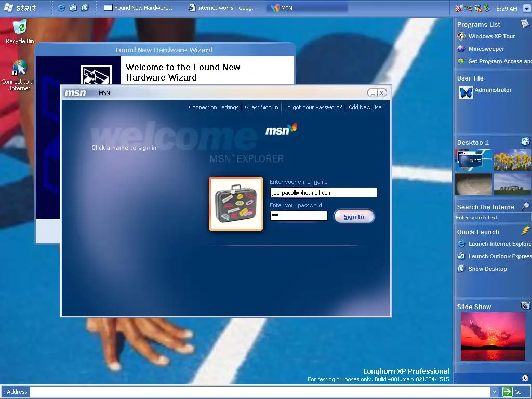Image resolution: width=532 pixels, height=399 pixels.
Task: Click the Found New Hardware Wizard hardware icon
Action: [x=96, y=75]
